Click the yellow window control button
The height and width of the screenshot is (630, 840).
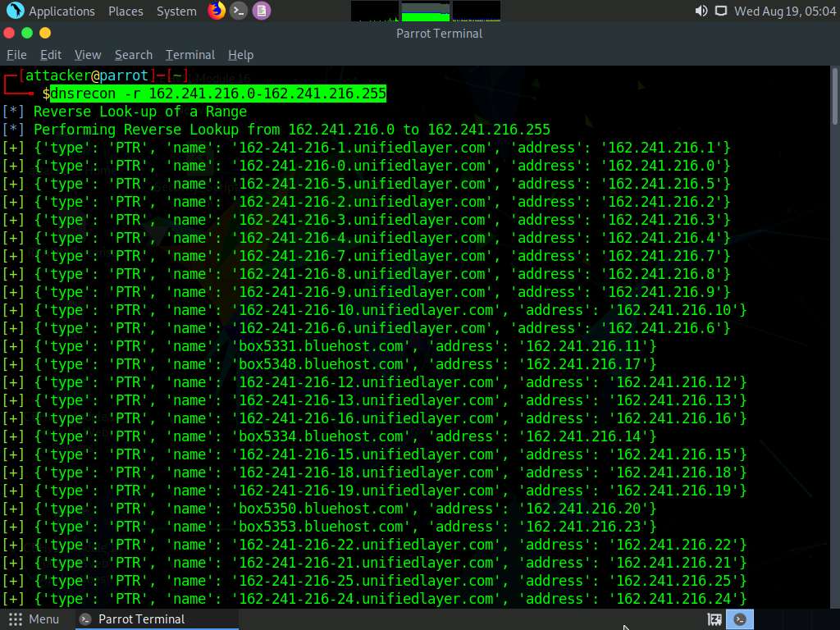46,33
